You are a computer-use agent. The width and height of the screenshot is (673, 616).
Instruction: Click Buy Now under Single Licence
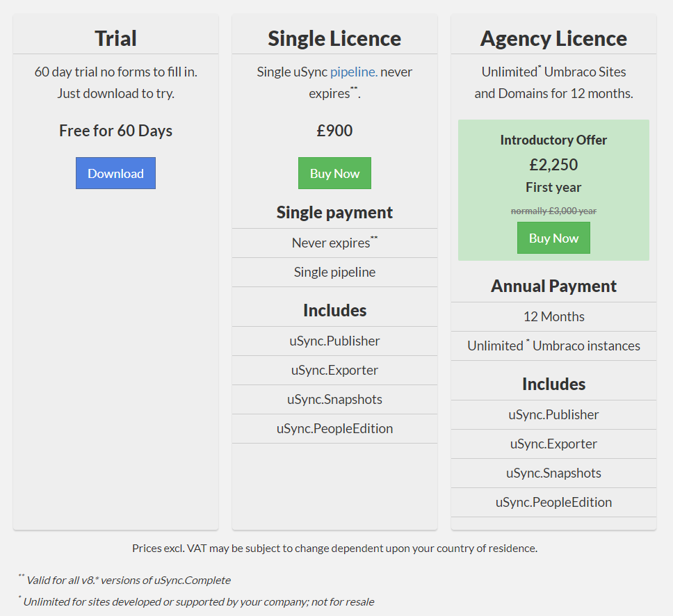pos(334,172)
